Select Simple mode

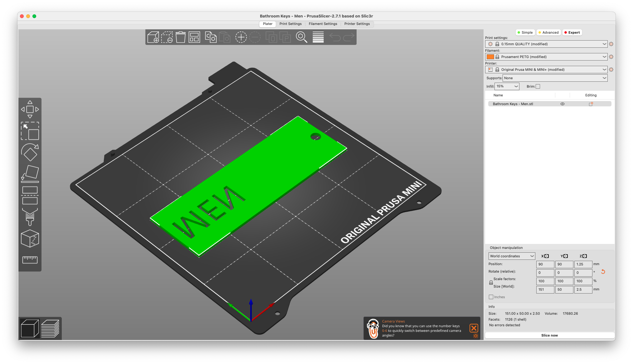click(x=525, y=32)
